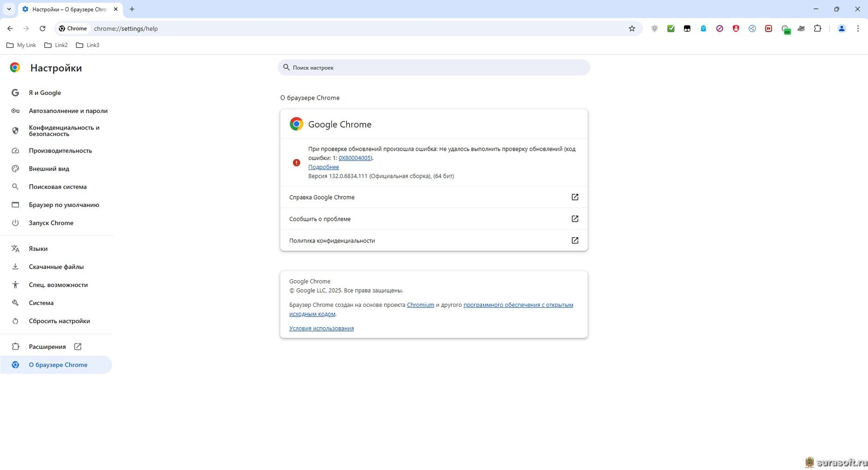The height and width of the screenshot is (470, 868).
Task: Focus the Поиск настроек search field
Action: tap(434, 67)
